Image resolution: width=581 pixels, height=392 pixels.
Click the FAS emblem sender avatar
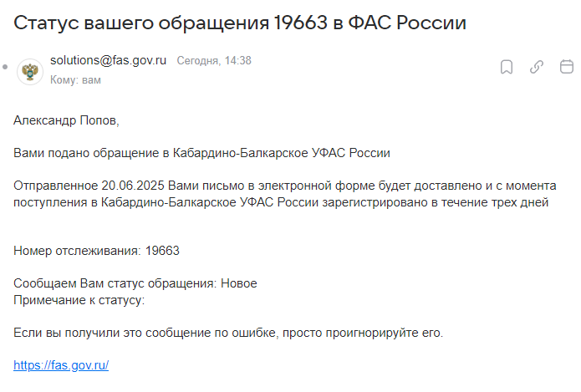point(30,72)
